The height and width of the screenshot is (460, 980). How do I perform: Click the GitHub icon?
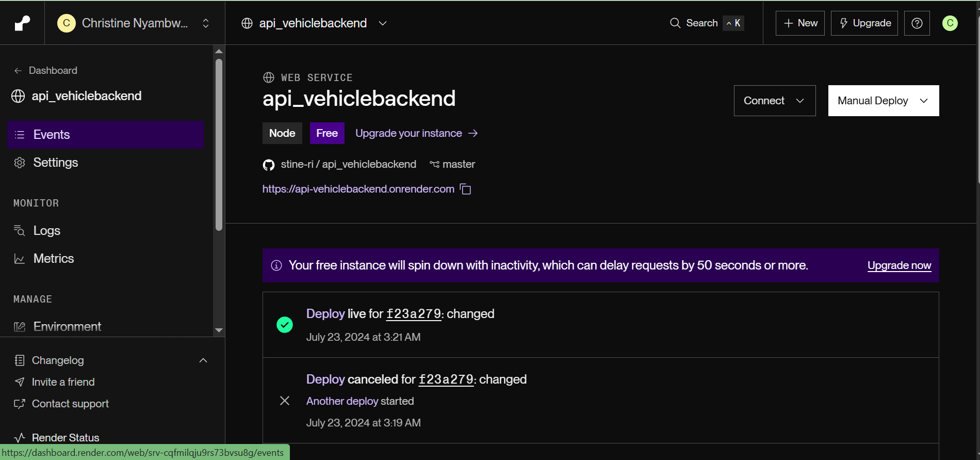[x=269, y=165]
